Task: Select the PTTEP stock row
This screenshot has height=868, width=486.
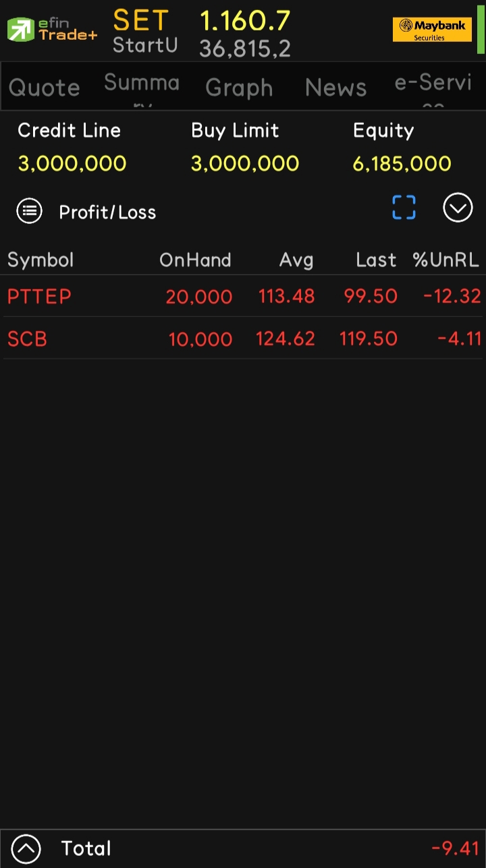Action: point(243,296)
